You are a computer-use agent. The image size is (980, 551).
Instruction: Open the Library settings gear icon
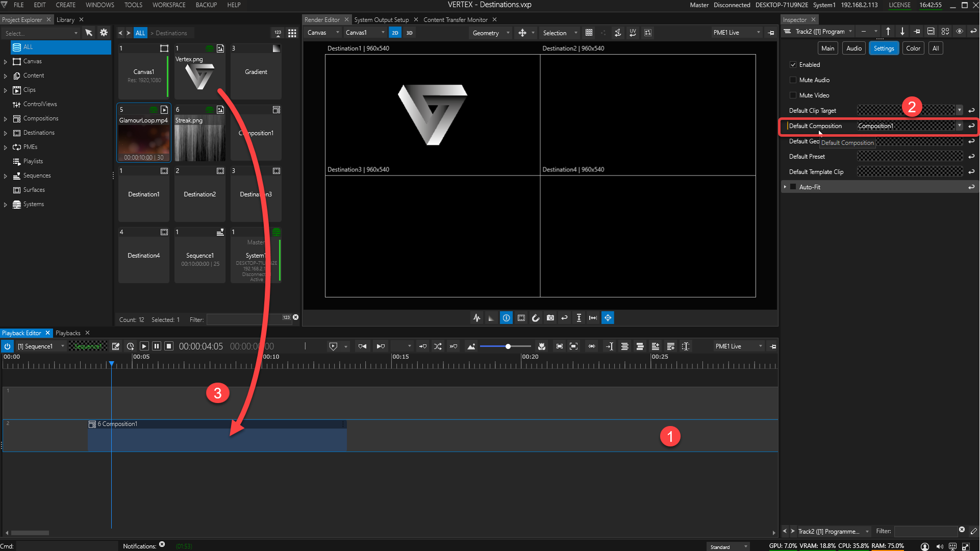coord(104,32)
